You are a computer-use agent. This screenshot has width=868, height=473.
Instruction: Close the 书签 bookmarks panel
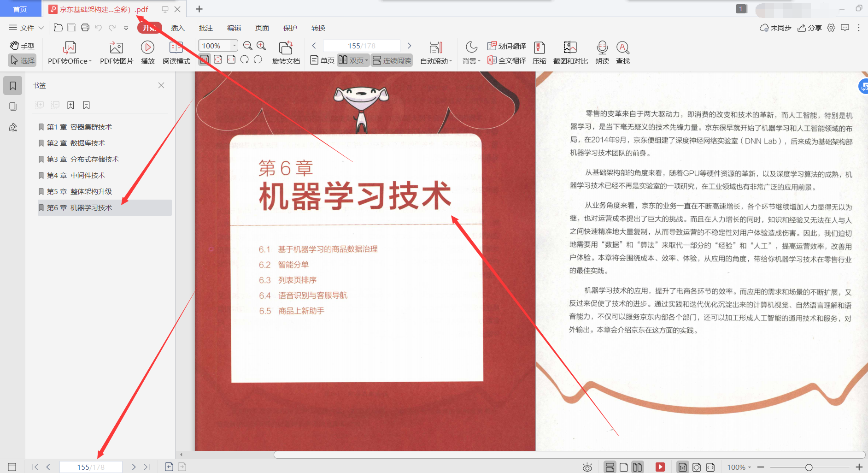[x=161, y=85]
